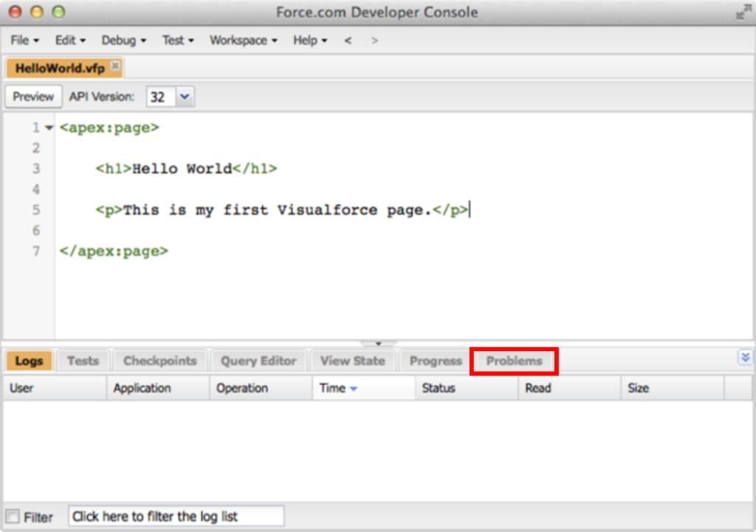The height and width of the screenshot is (532, 756).
Task: Sort logs by Application column
Action: pos(158,388)
